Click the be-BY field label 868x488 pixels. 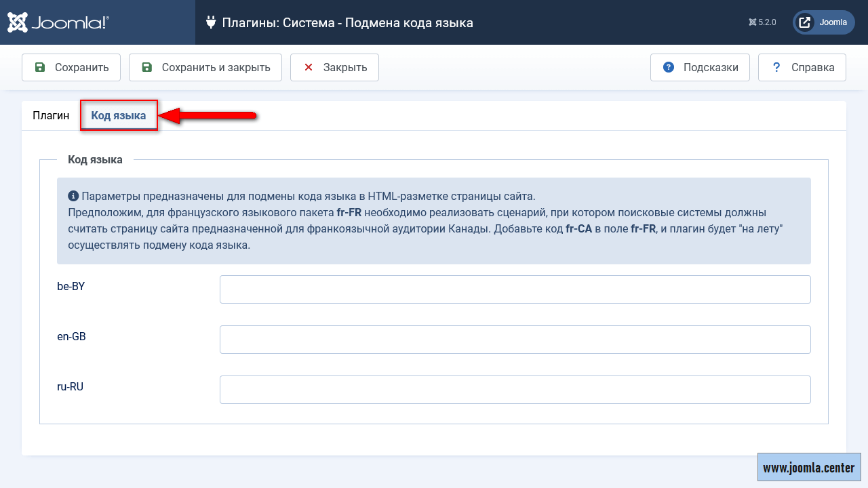tap(71, 286)
